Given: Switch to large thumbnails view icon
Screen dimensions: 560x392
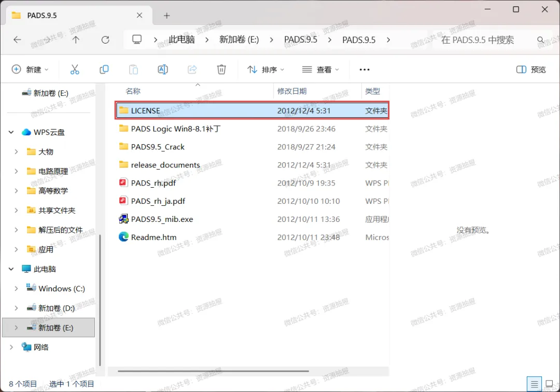Looking at the screenshot, I should tap(549, 384).
